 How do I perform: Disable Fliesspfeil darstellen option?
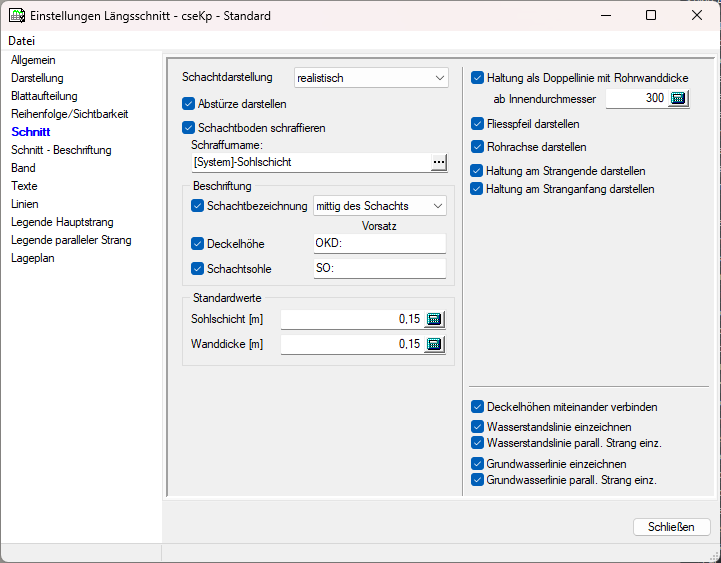click(478, 124)
